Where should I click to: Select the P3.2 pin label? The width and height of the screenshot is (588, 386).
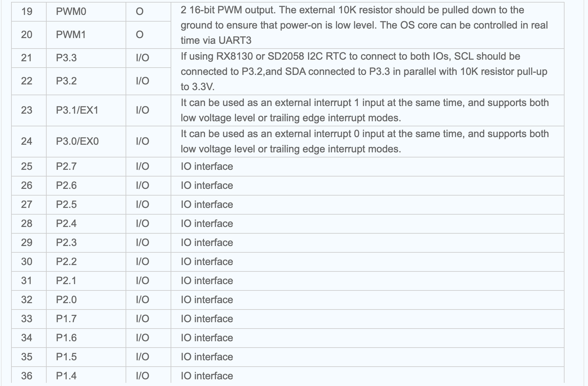[66, 81]
